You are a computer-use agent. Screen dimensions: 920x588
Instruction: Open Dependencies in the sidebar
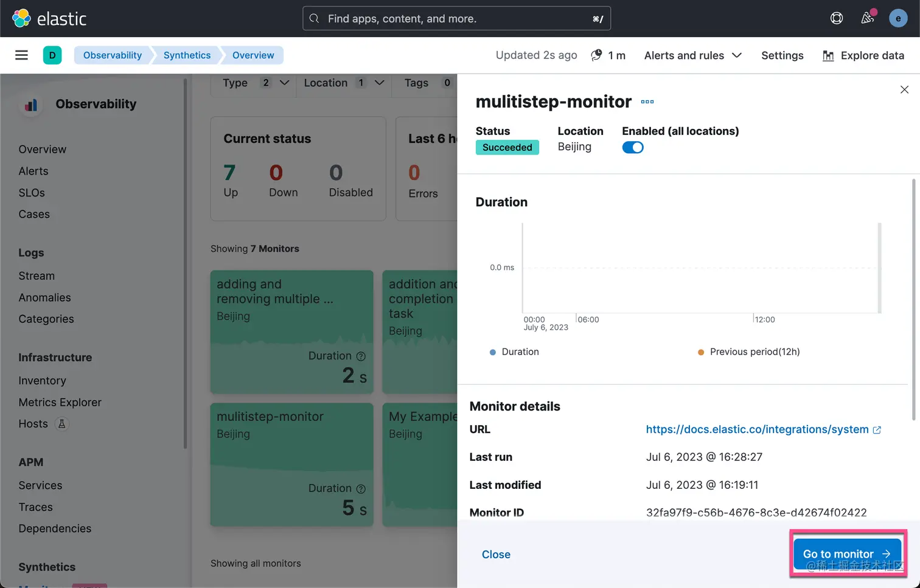(x=55, y=528)
